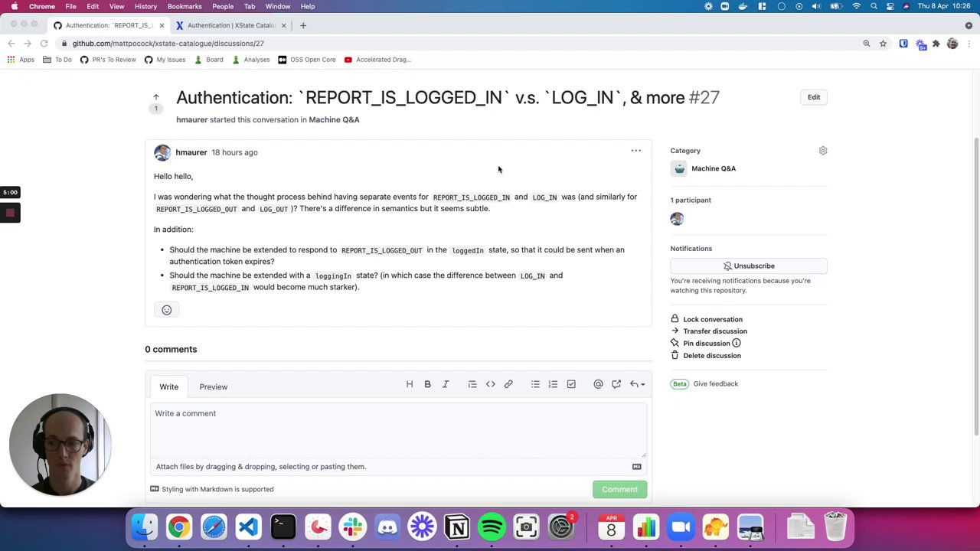This screenshot has height=551, width=980.
Task: Click the participant avatar in sidebar
Action: click(677, 220)
